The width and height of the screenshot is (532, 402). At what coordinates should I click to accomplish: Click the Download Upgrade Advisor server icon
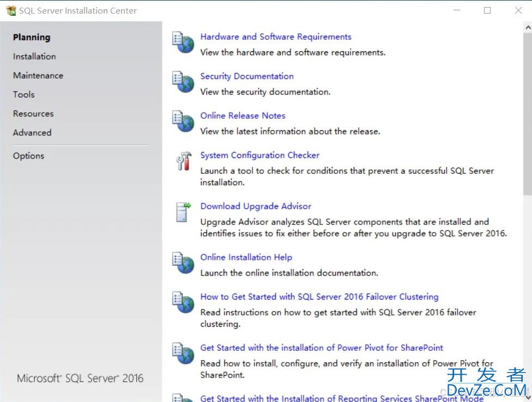(184, 212)
